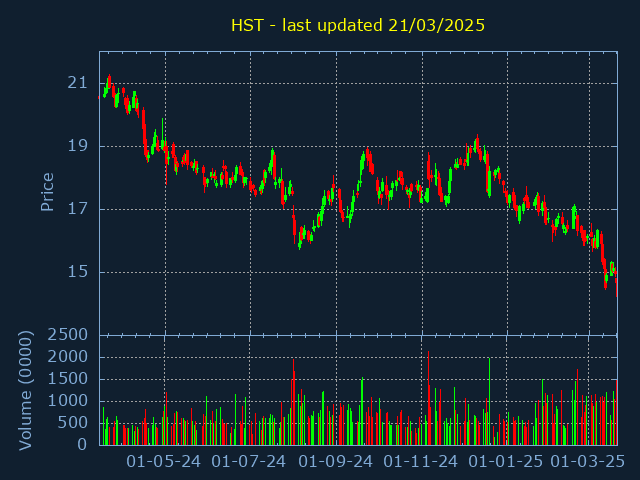
Task: Click volume axis value 1500
Action: coord(68,379)
